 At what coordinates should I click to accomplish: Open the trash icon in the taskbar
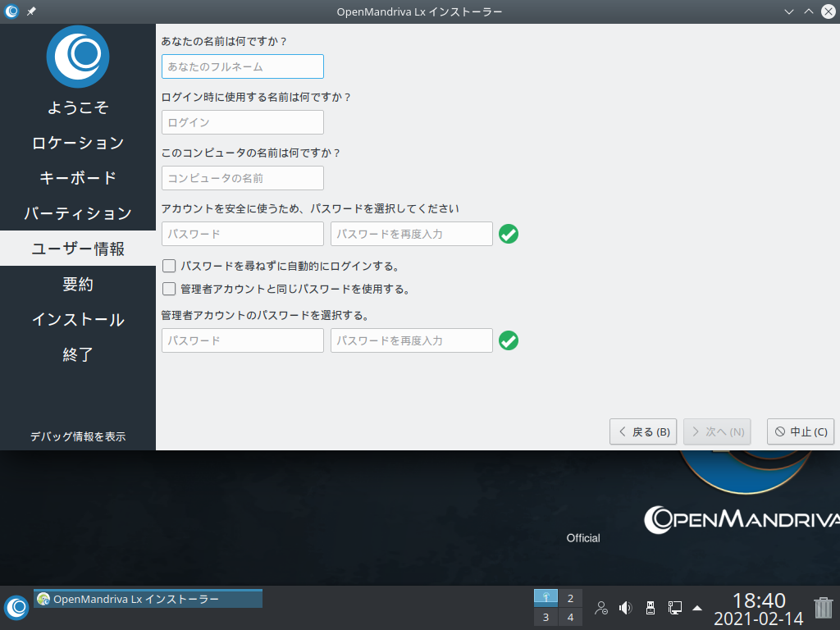click(x=823, y=608)
